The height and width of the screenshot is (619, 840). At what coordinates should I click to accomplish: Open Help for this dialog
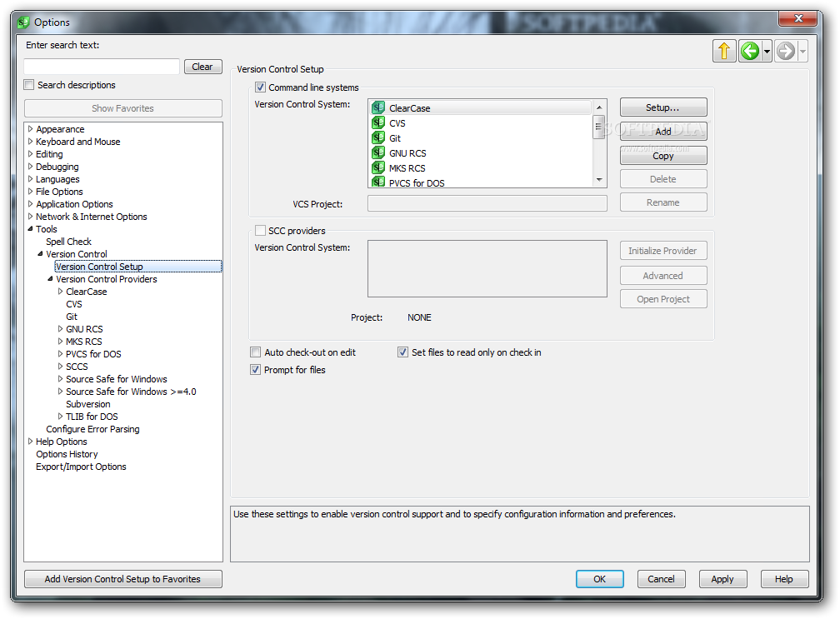[784, 579]
